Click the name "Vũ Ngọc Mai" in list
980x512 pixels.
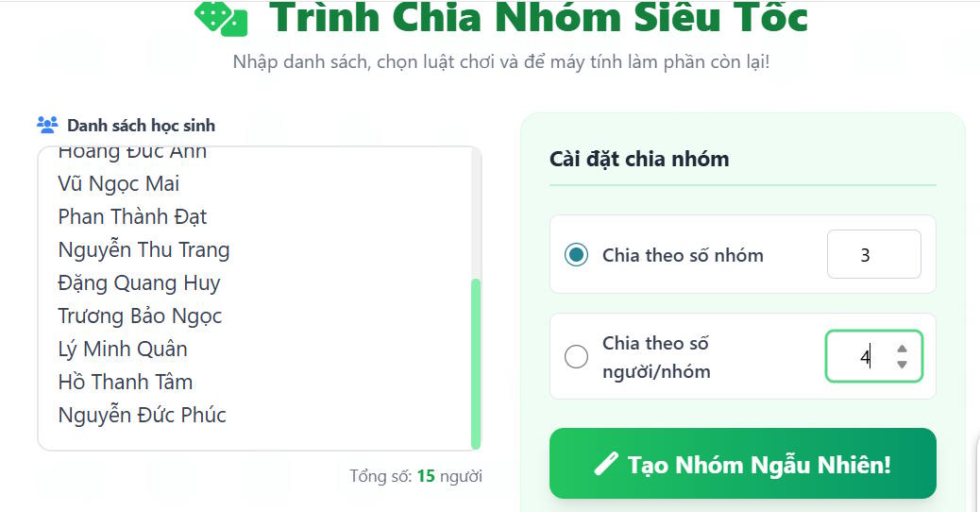tap(119, 183)
